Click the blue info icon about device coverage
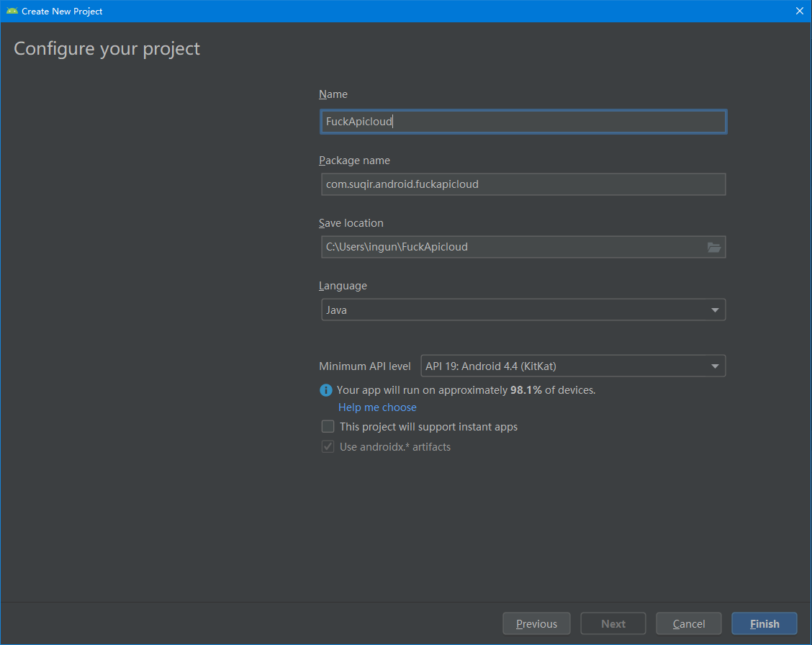Screen dimensions: 812x645 pyautogui.click(x=325, y=389)
